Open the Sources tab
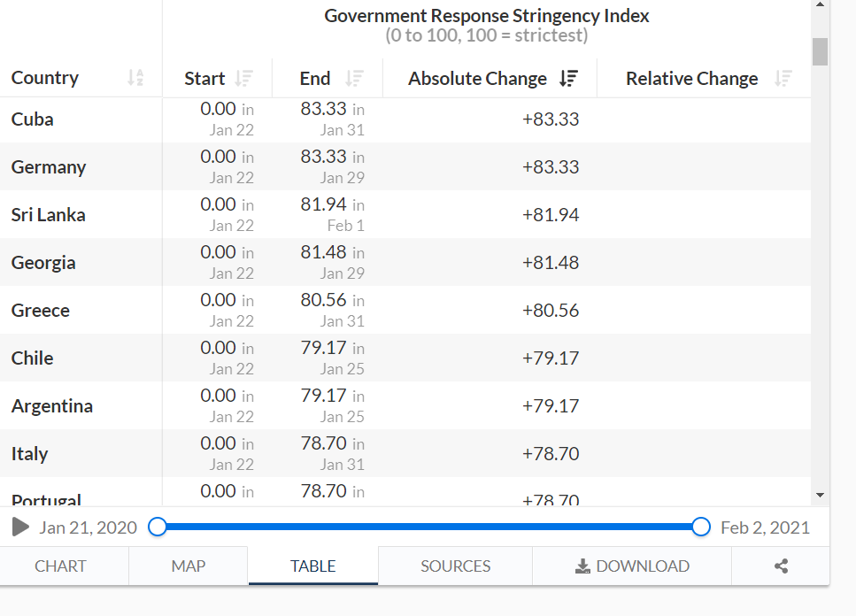Viewport: 856px width, 616px height. click(x=455, y=566)
